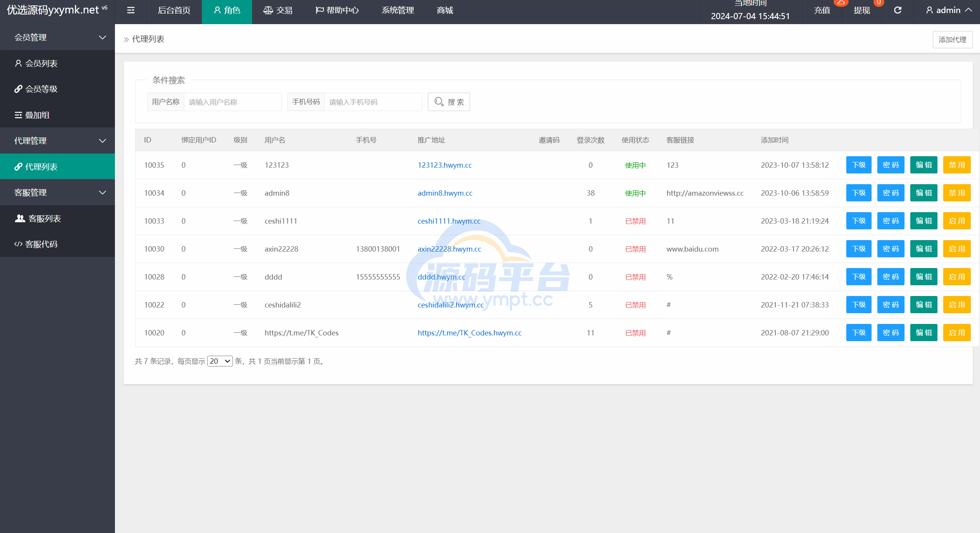Screen dimensions: 980x533
Task: Click the 用户名称 input field
Action: pyautogui.click(x=233, y=102)
